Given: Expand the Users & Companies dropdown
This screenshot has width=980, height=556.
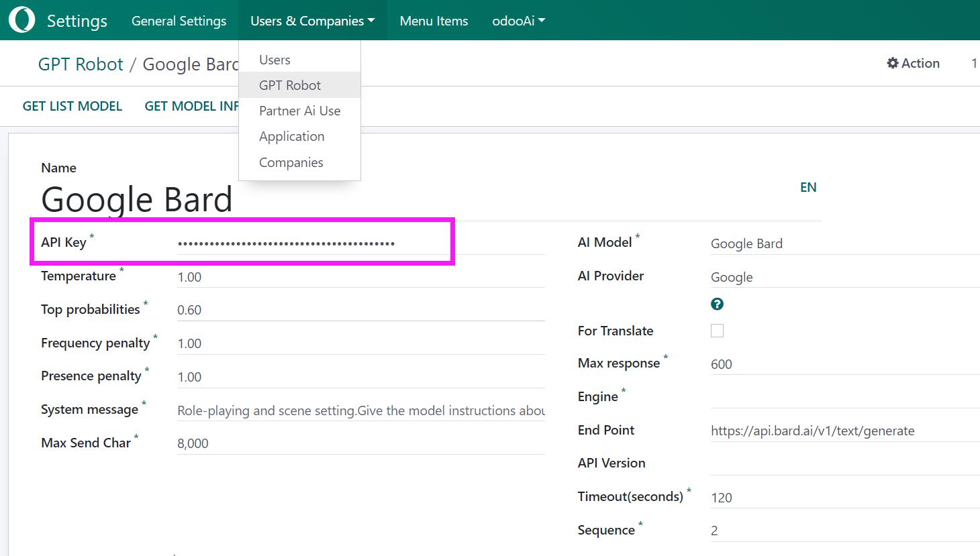Looking at the screenshot, I should click(x=312, y=21).
